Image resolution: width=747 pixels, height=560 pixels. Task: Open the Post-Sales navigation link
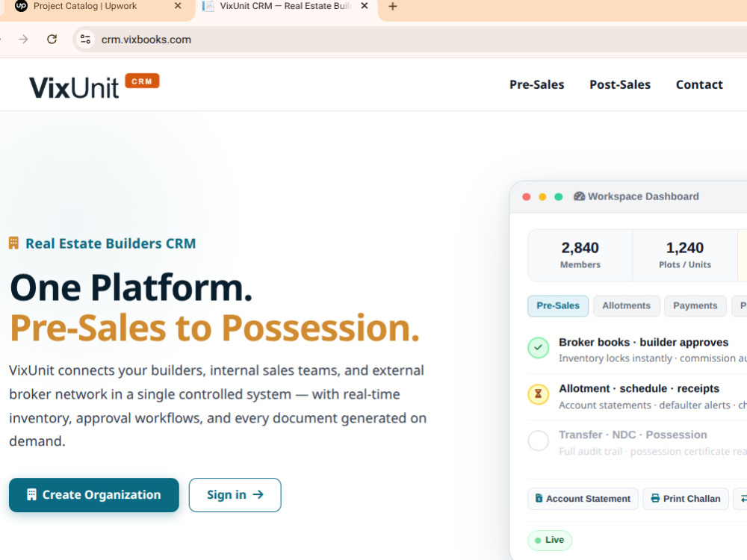(x=620, y=85)
